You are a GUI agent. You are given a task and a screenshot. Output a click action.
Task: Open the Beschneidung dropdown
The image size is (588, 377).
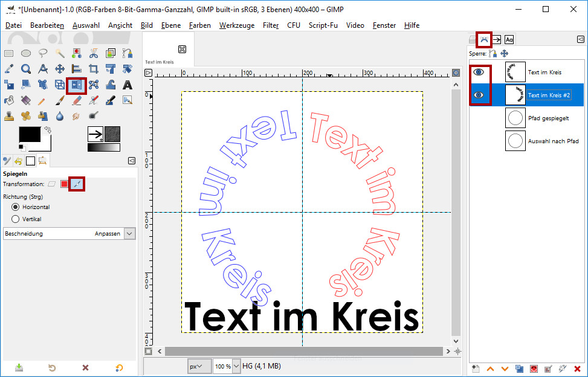coord(129,234)
